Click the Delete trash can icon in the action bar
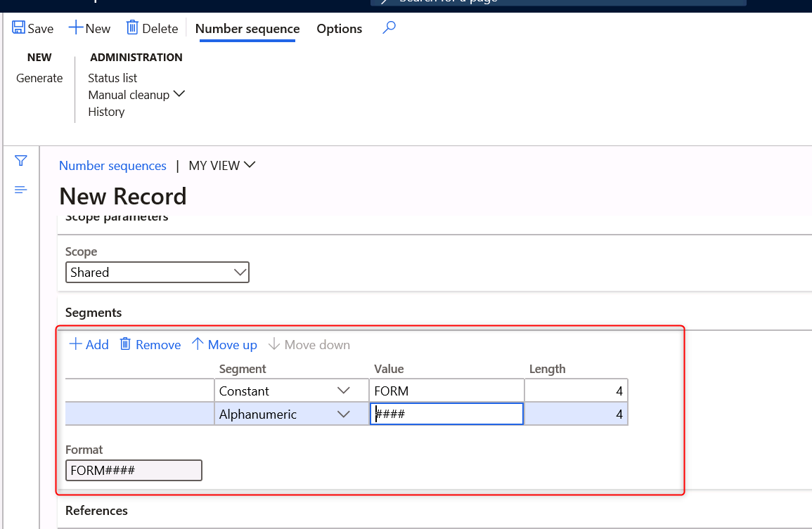This screenshot has height=529, width=812. (x=132, y=27)
